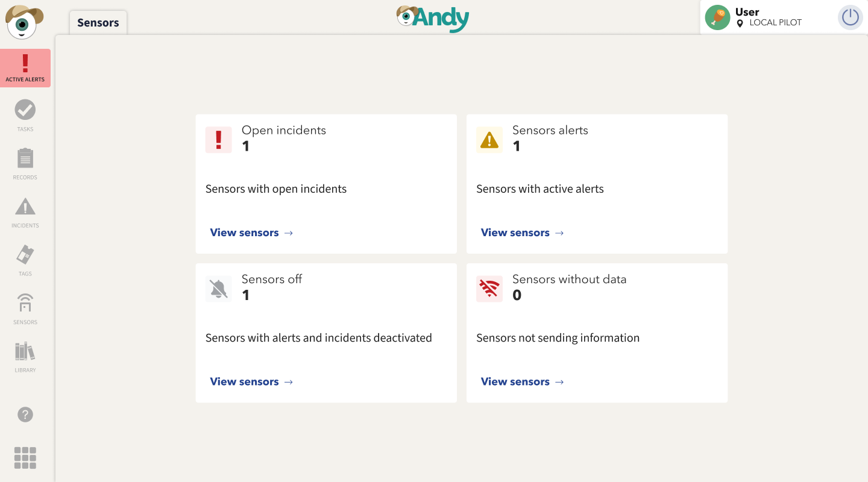Open Records clipboard icon
Image resolution: width=868 pixels, height=482 pixels.
[25, 158]
